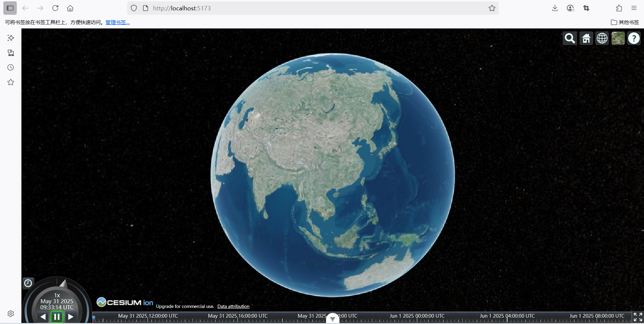Open the browser home page
Screen dimensions: 644x324
click(x=70, y=8)
